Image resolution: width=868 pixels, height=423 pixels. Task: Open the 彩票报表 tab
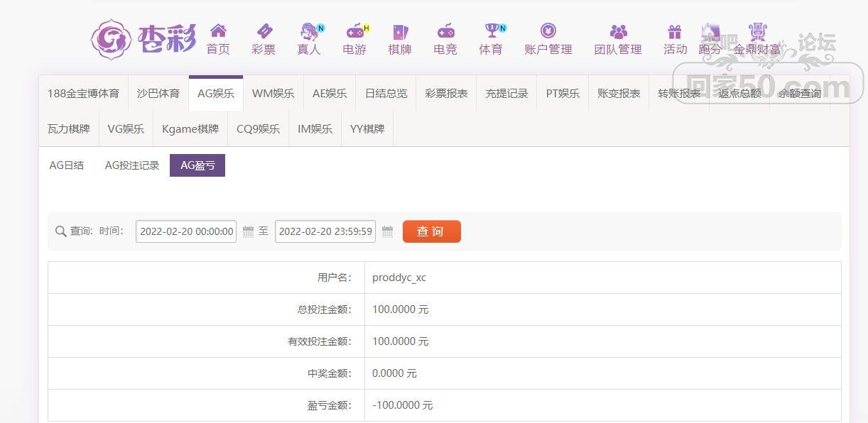coord(446,93)
